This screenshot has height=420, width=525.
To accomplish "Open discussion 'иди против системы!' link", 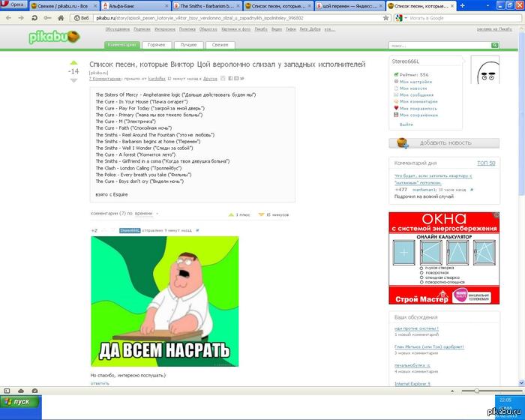I will (x=416, y=328).
